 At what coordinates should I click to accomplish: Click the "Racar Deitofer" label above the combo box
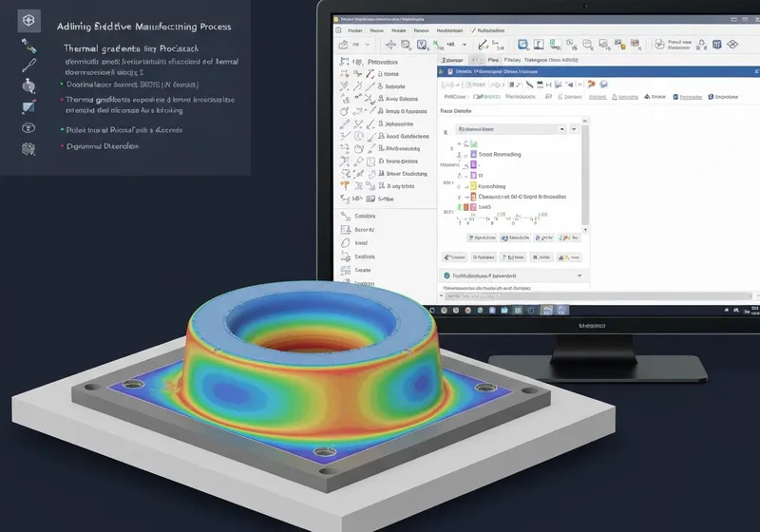(456, 111)
